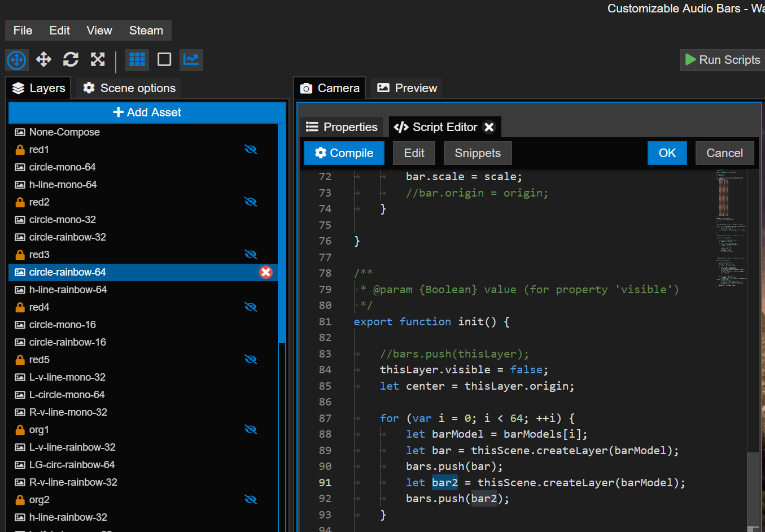The height and width of the screenshot is (532, 765).
Task: Click Add Asset button
Action: point(147,112)
